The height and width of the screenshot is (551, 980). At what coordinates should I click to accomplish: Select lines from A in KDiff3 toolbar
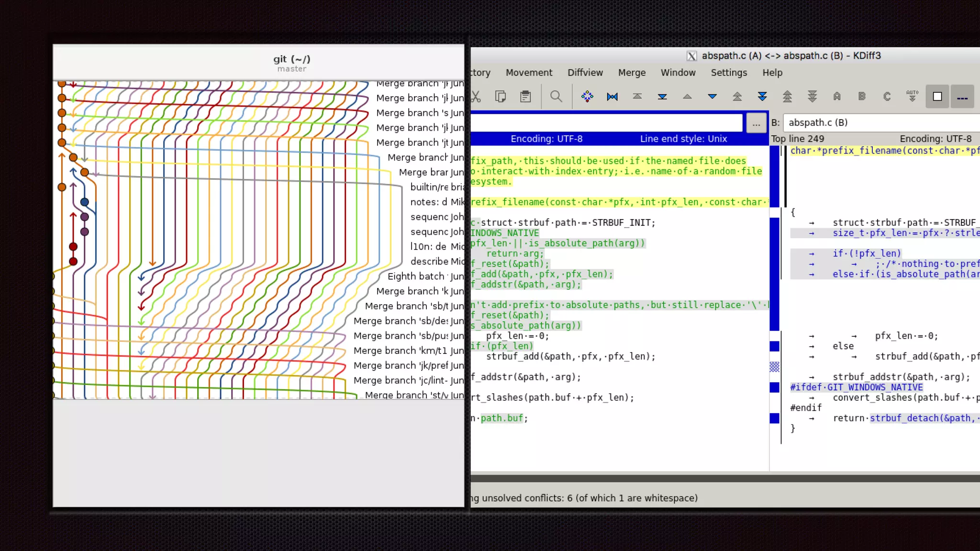[837, 97]
